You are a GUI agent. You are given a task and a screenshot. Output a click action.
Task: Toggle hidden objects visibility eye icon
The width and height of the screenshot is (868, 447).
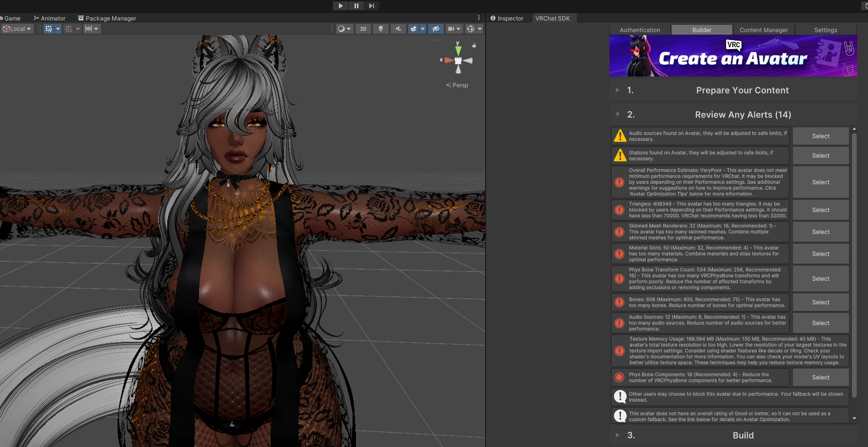pyautogui.click(x=436, y=29)
